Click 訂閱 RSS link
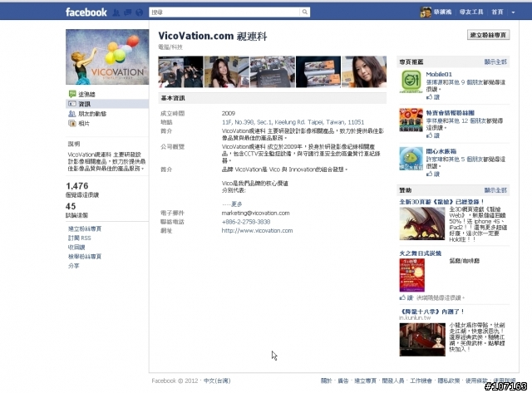Screen dimensions: 532x393 tap(80, 238)
